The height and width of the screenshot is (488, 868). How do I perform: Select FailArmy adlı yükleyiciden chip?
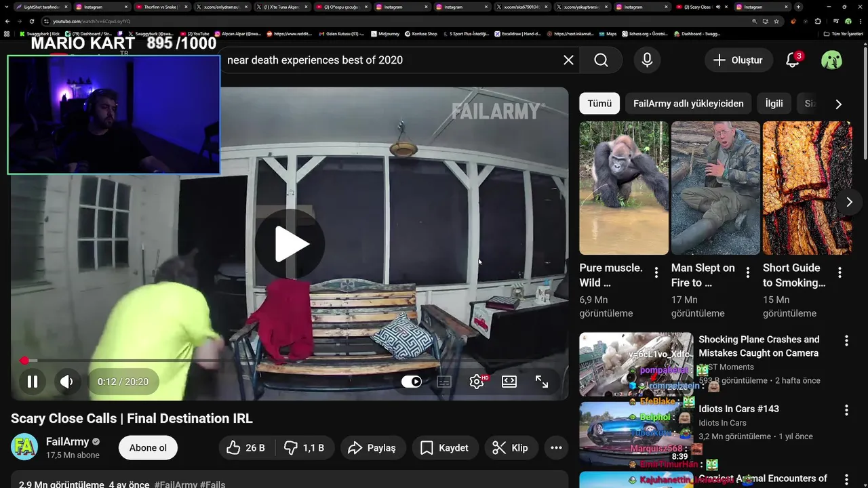[x=688, y=104]
